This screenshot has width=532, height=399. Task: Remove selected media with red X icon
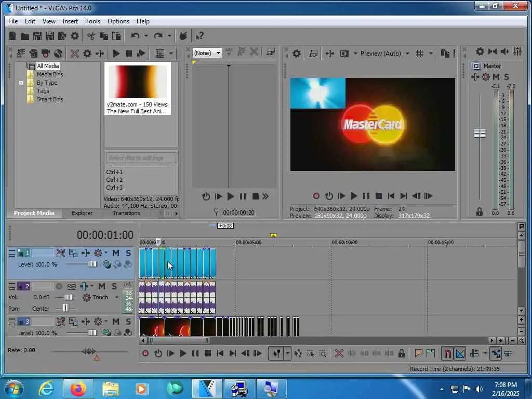tap(75, 54)
